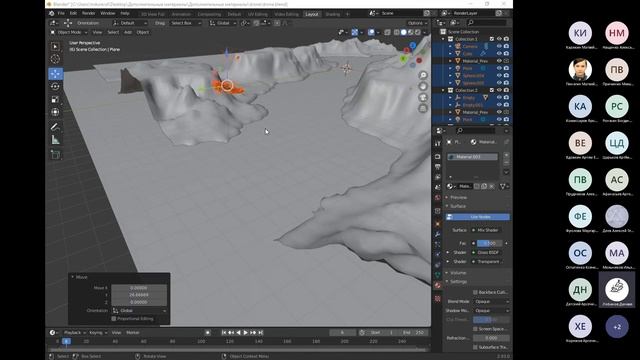640x360 pixels.
Task: Switch to the Layout workspace tab
Action: [311, 14]
